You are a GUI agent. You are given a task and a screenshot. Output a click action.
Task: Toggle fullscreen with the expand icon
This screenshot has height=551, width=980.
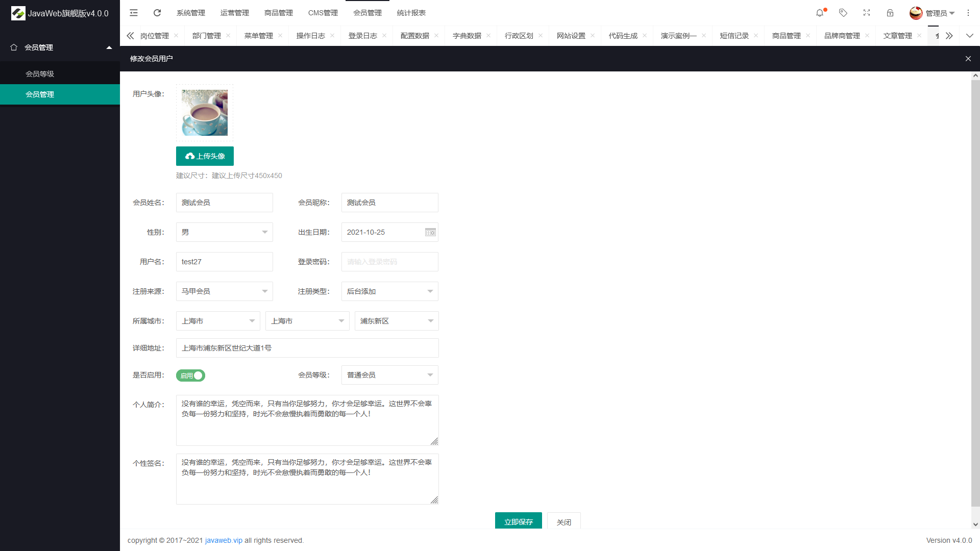[867, 13]
